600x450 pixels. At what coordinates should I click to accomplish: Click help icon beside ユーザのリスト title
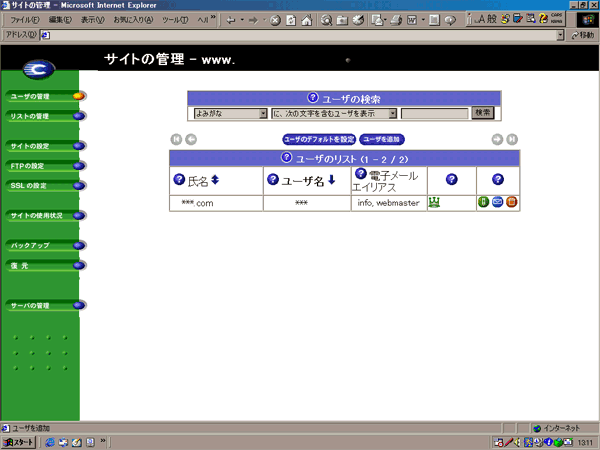point(287,158)
